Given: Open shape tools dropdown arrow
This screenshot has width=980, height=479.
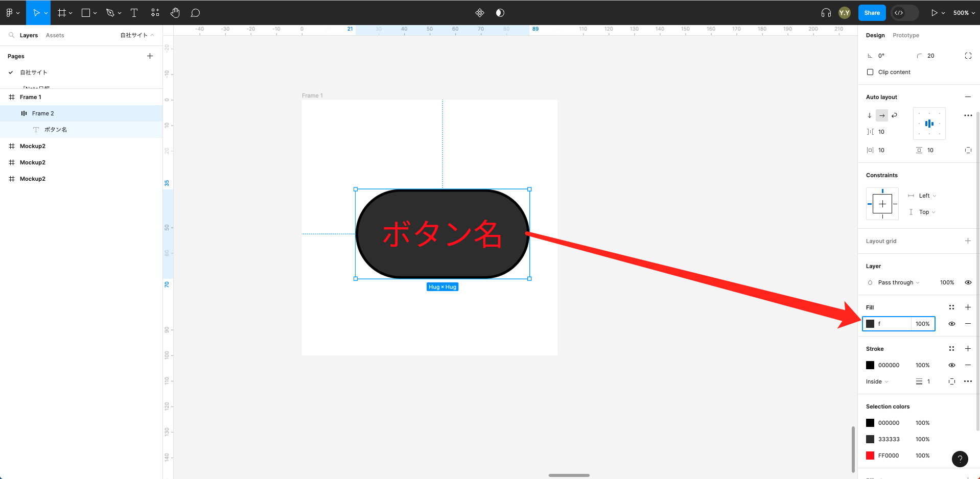Looking at the screenshot, I should (95, 13).
